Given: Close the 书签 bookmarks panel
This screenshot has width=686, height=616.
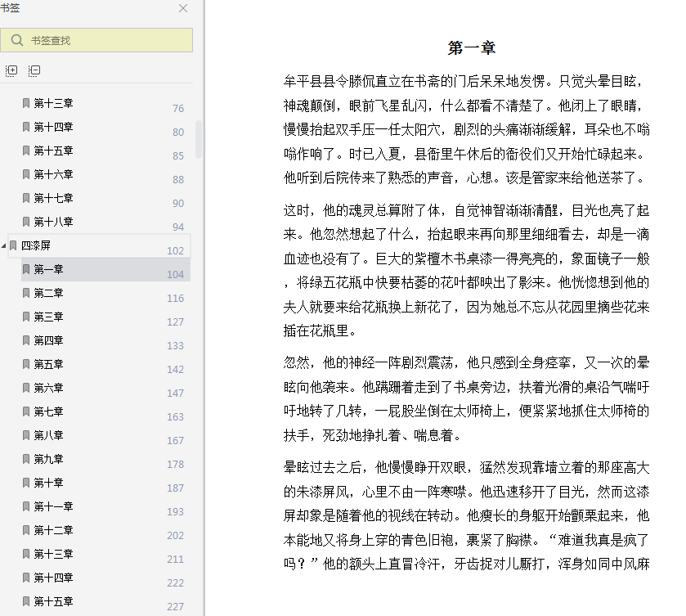Looking at the screenshot, I should point(183,8).
